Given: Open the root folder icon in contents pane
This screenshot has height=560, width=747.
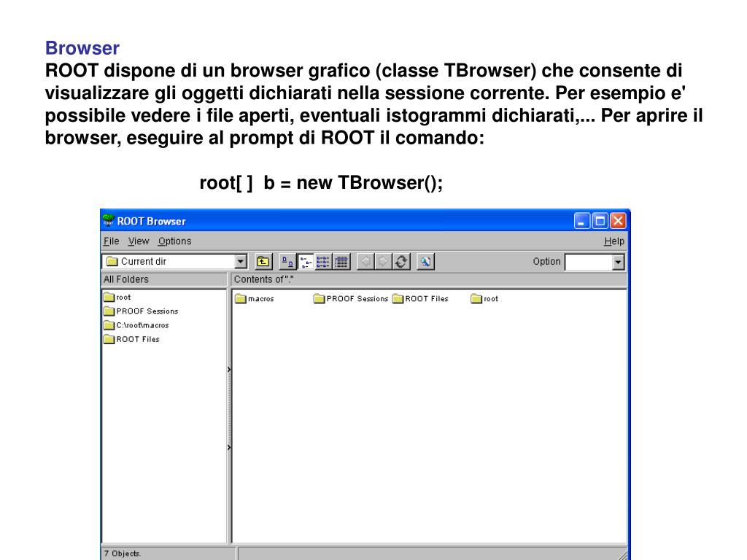Looking at the screenshot, I should click(476, 298).
